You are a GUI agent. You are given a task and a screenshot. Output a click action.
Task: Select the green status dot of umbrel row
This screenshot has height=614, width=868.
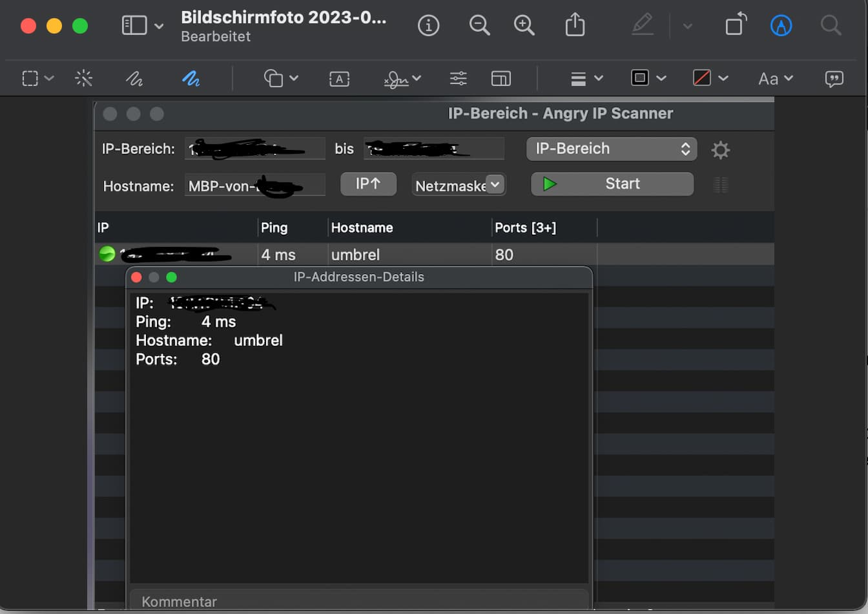click(107, 254)
